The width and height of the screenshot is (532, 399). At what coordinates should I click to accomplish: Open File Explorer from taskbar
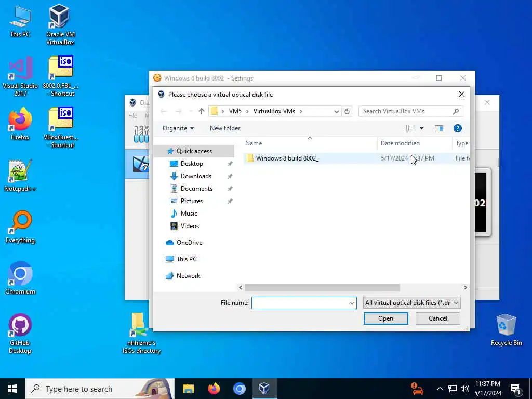coord(188,389)
